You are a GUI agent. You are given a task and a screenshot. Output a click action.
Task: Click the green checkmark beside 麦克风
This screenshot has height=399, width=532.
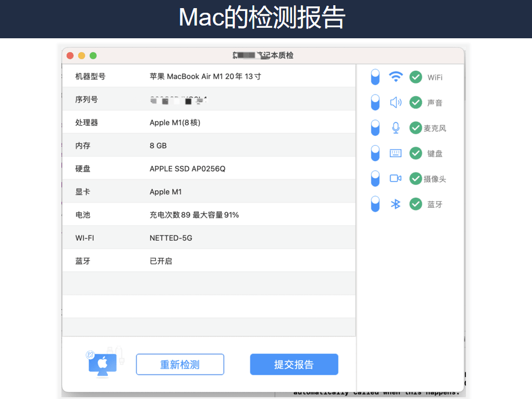416,128
